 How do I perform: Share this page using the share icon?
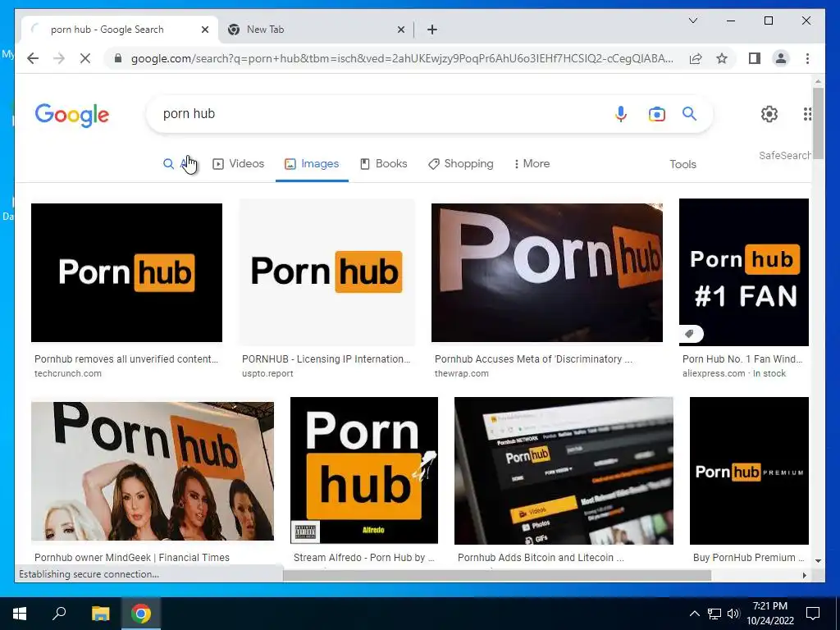[696, 58]
